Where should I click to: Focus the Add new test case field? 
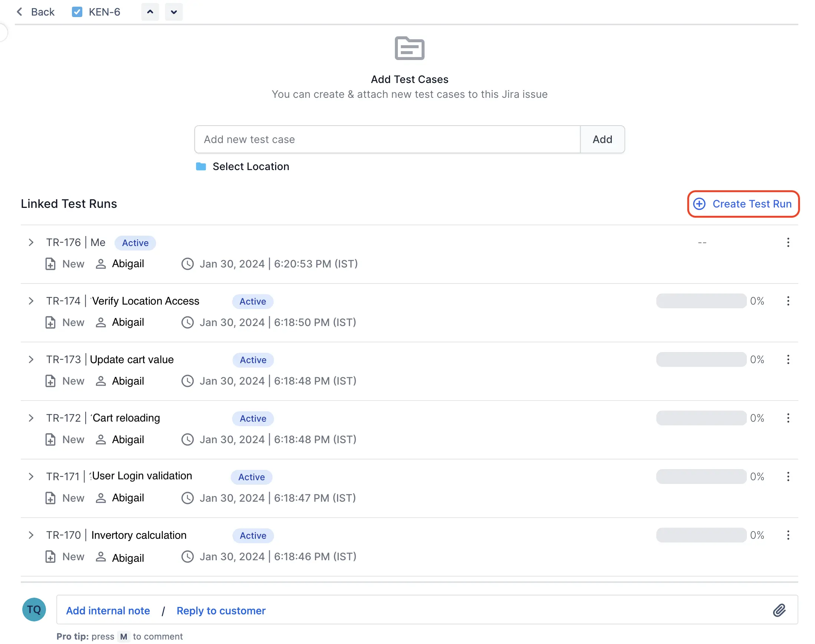(x=387, y=139)
